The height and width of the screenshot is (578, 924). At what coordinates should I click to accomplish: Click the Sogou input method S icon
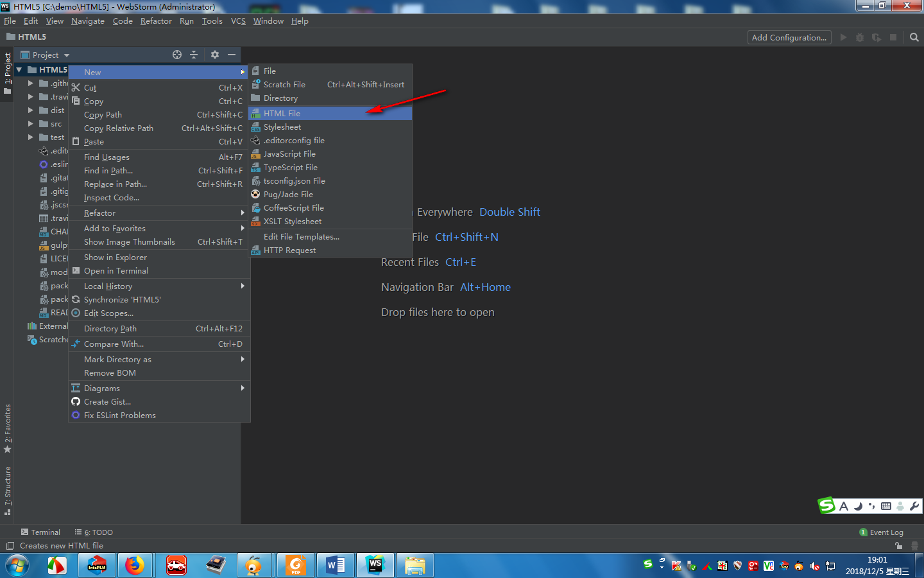pyautogui.click(x=826, y=505)
